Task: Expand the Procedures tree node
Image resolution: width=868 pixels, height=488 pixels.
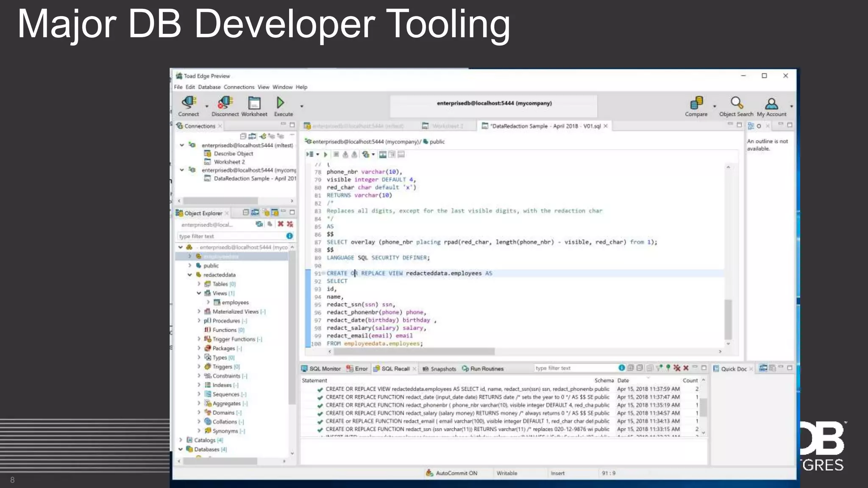Action: [199, 321]
